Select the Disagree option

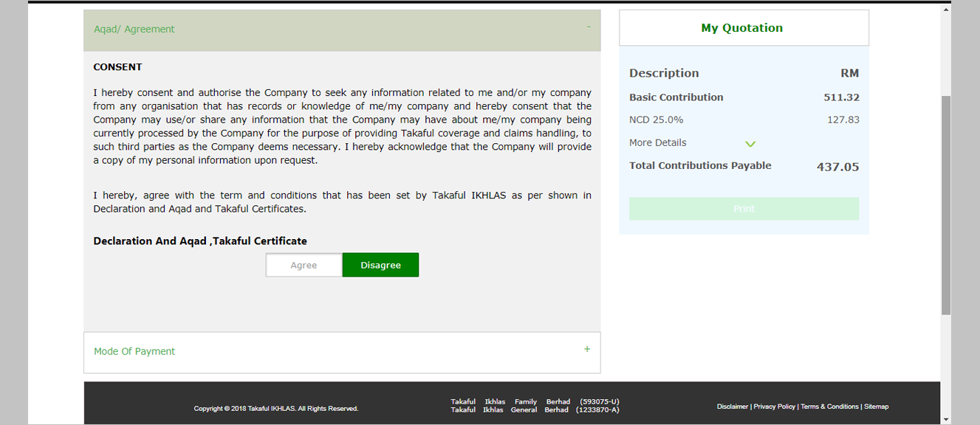[x=380, y=266]
